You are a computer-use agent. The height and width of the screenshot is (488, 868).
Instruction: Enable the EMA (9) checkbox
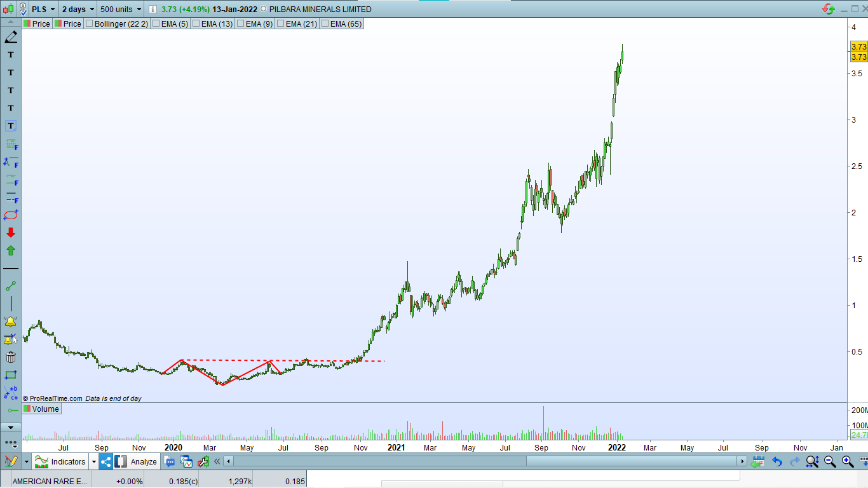tap(241, 24)
